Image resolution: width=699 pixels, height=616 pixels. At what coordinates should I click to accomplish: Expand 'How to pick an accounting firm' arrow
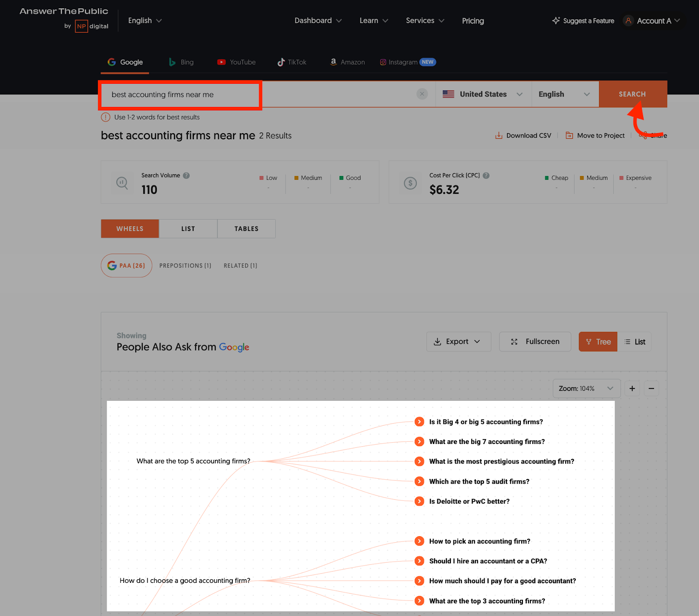(x=419, y=541)
